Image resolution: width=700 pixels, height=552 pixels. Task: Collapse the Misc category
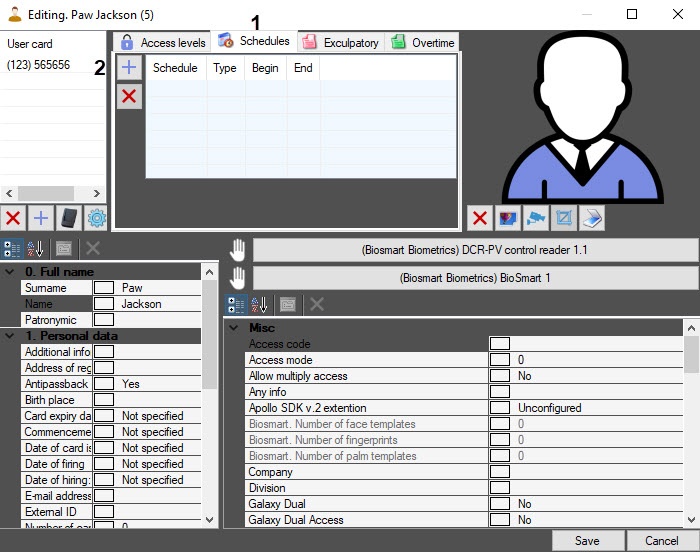[233, 328]
